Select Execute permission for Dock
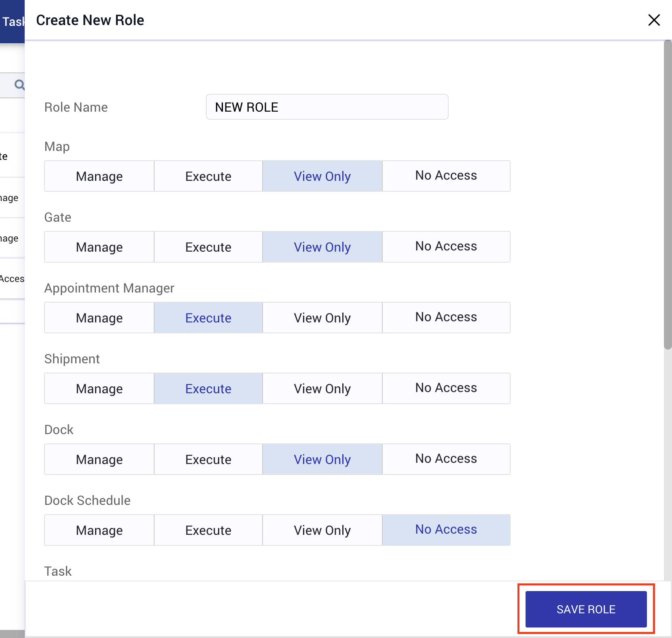The image size is (672, 638). 208,459
